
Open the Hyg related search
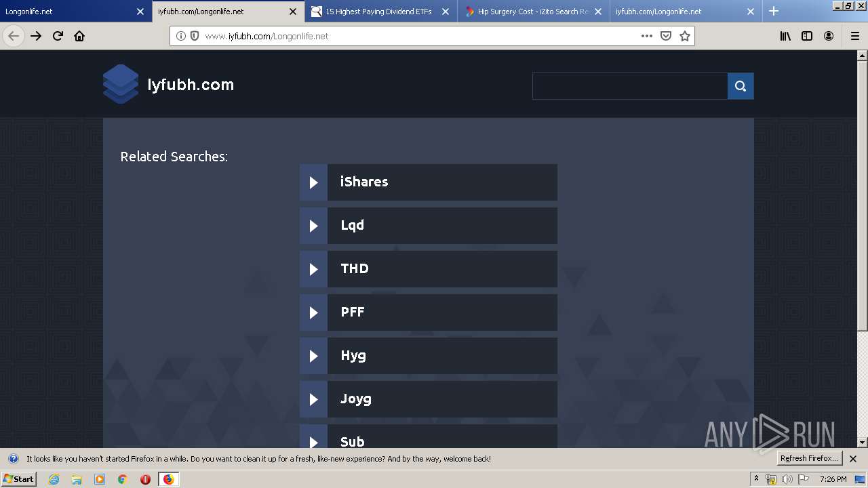429,356
